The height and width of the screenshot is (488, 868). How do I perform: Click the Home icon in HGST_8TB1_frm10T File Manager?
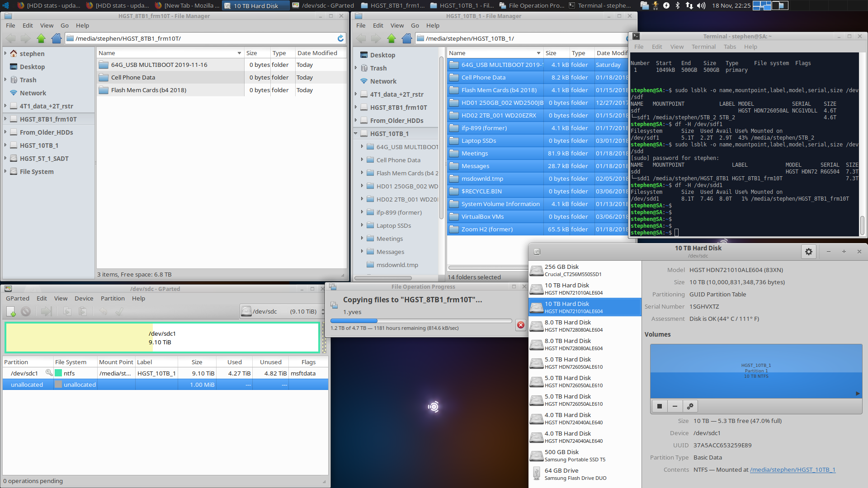(x=57, y=38)
